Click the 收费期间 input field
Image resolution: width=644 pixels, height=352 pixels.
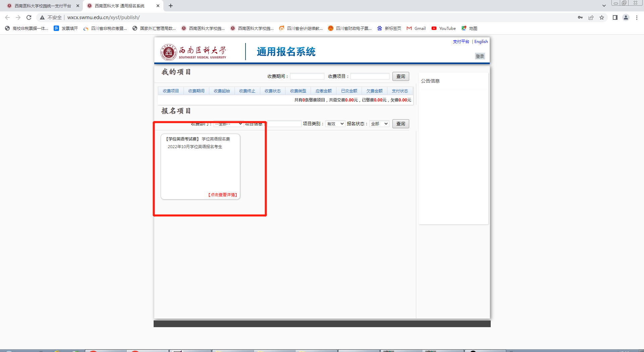point(307,77)
